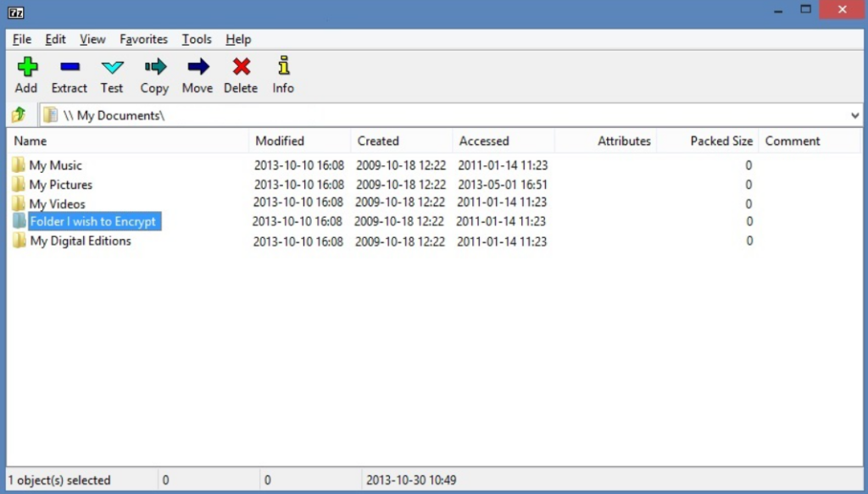868x494 pixels.
Task: Select the 'My Pictures' folder name
Action: 61,185
